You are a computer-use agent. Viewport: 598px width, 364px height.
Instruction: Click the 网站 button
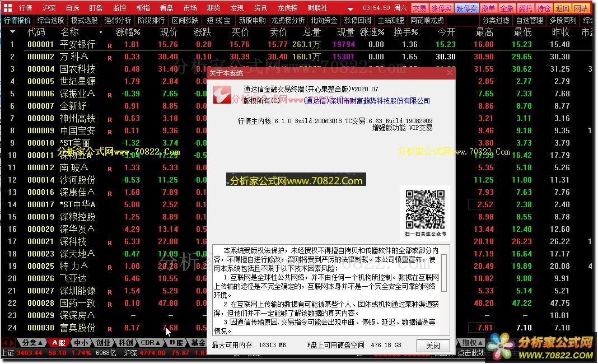pos(581,8)
